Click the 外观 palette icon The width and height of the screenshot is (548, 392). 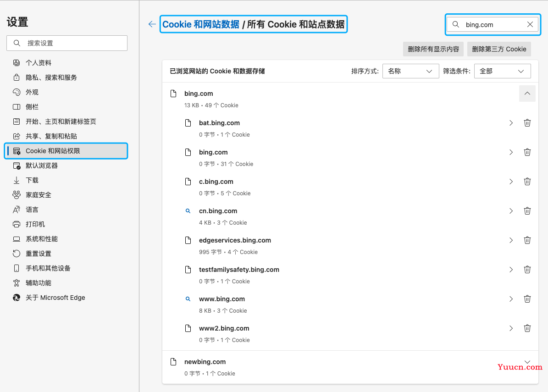[17, 92]
